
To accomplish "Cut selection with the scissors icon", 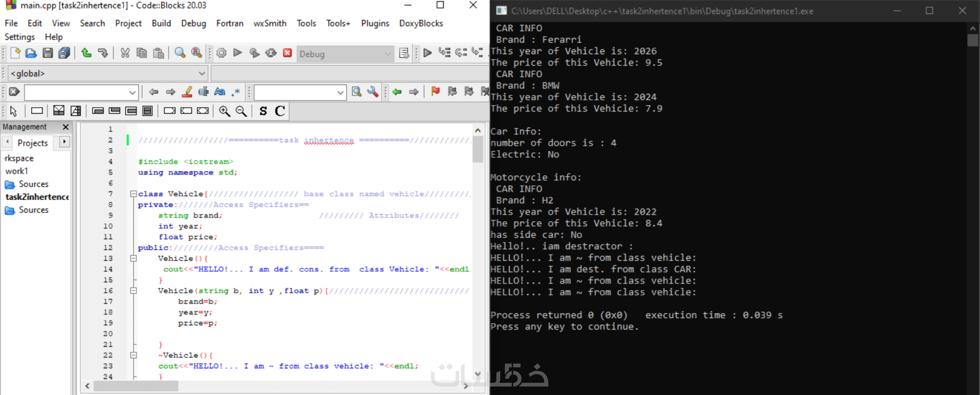I will 125,53.
